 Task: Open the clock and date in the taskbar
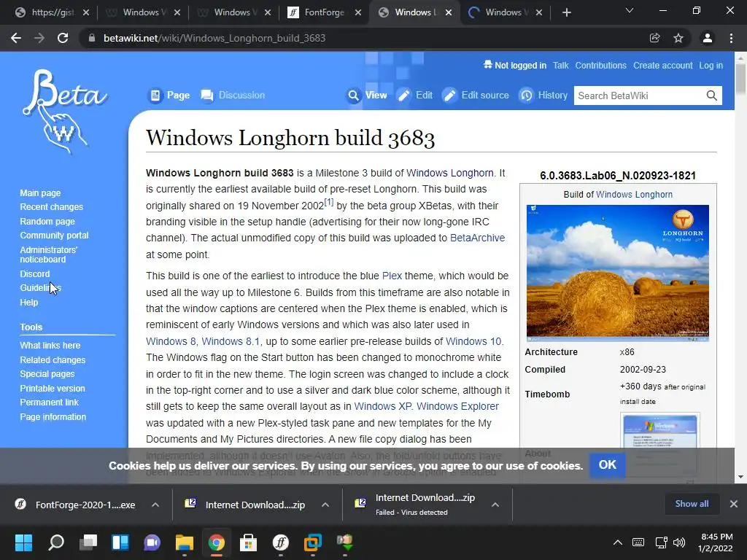[x=716, y=542]
